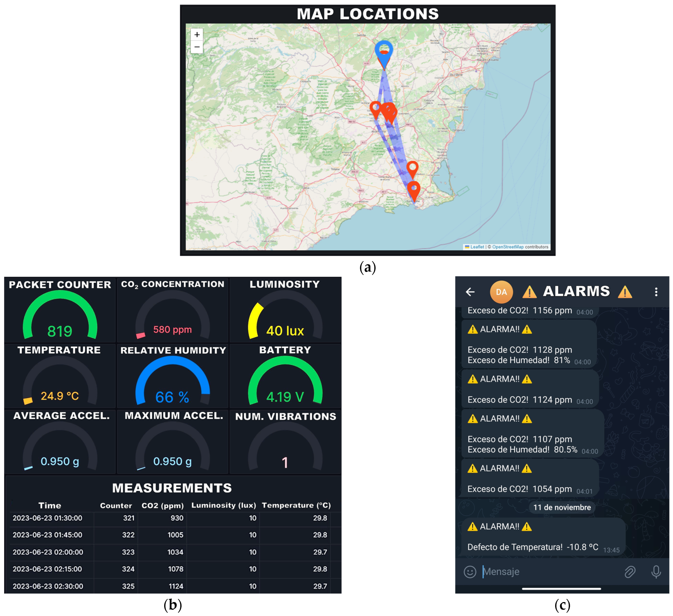Click the orange DA profile avatar
Viewport: 673px width, 616px height.
pos(501,292)
